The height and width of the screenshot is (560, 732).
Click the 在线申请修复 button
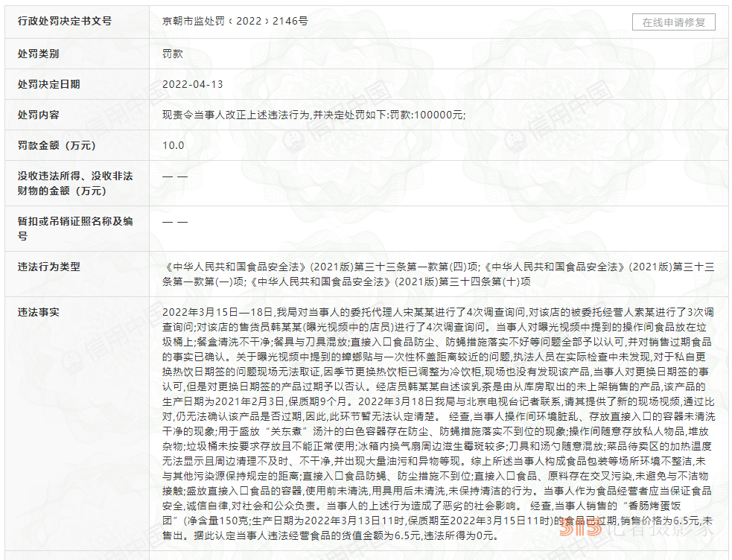tap(673, 22)
